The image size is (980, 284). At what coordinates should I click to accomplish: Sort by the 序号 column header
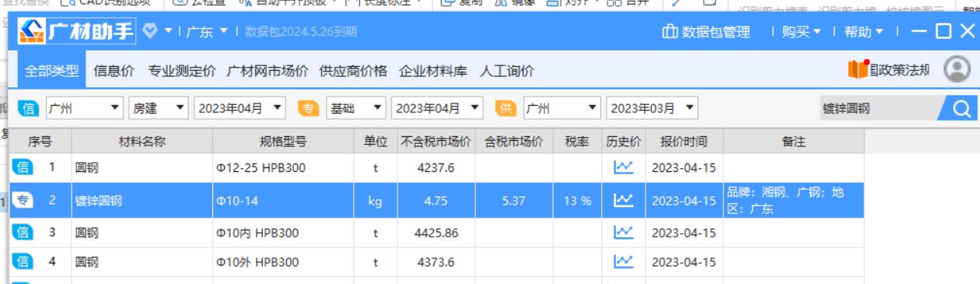click(x=40, y=142)
